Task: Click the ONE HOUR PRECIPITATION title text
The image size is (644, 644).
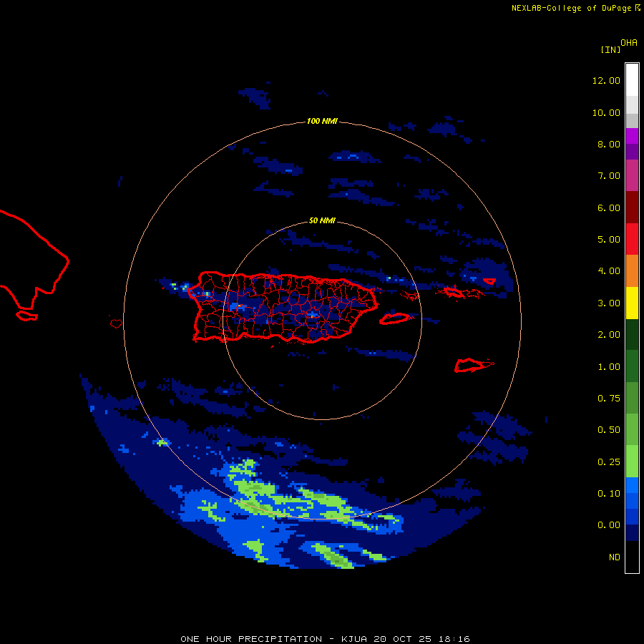Action: 251,639
